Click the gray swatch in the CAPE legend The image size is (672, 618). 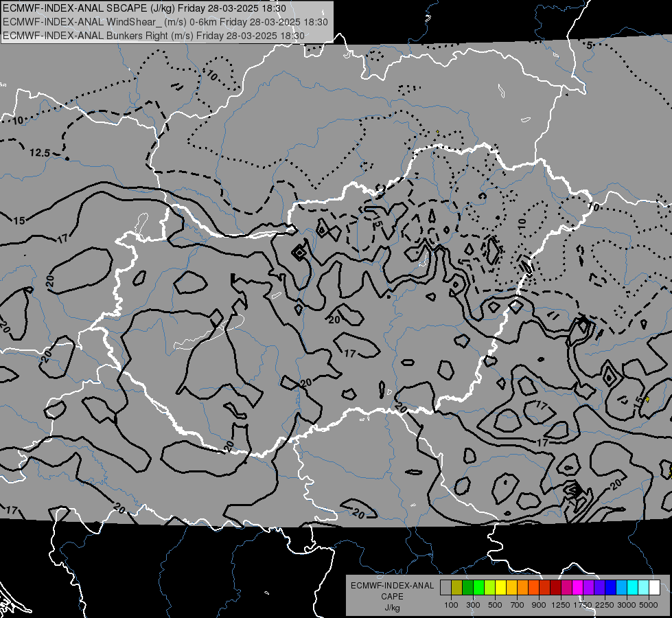point(445,588)
